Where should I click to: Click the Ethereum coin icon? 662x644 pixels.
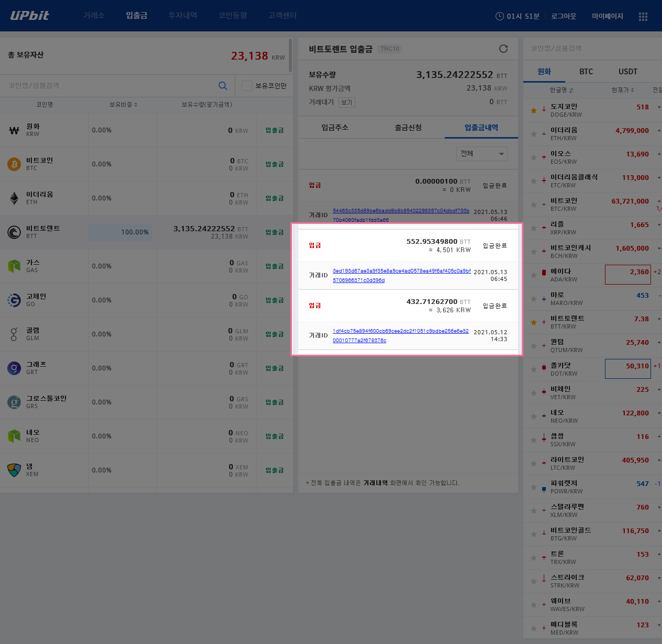click(x=14, y=198)
